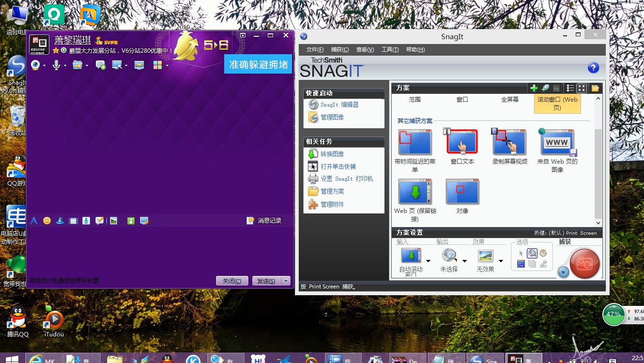Open the font selection toolbar (A icon)

coord(34,221)
